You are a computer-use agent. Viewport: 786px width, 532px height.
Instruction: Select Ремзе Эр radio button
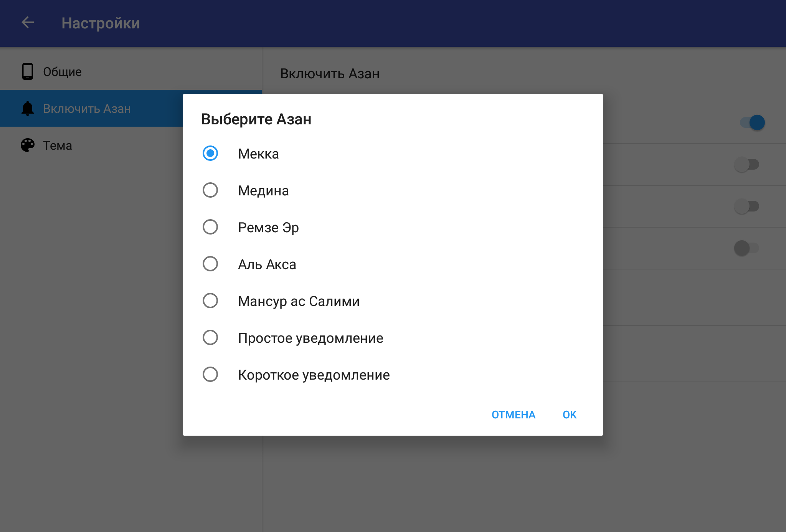tap(210, 227)
